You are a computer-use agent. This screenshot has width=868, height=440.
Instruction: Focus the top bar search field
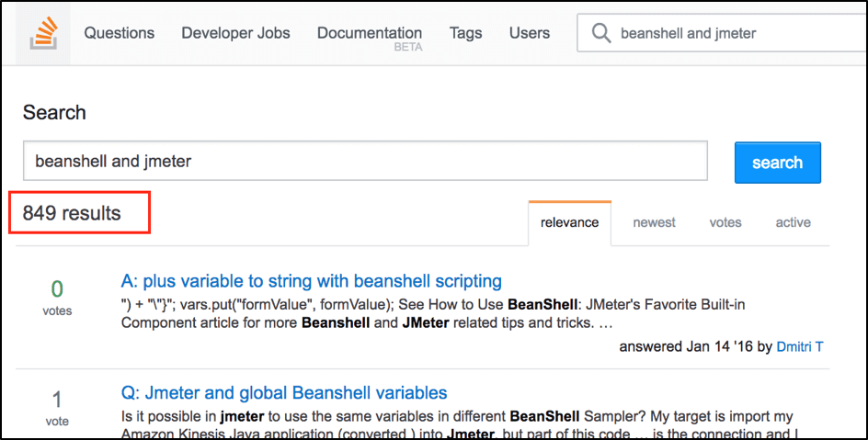[x=722, y=33]
